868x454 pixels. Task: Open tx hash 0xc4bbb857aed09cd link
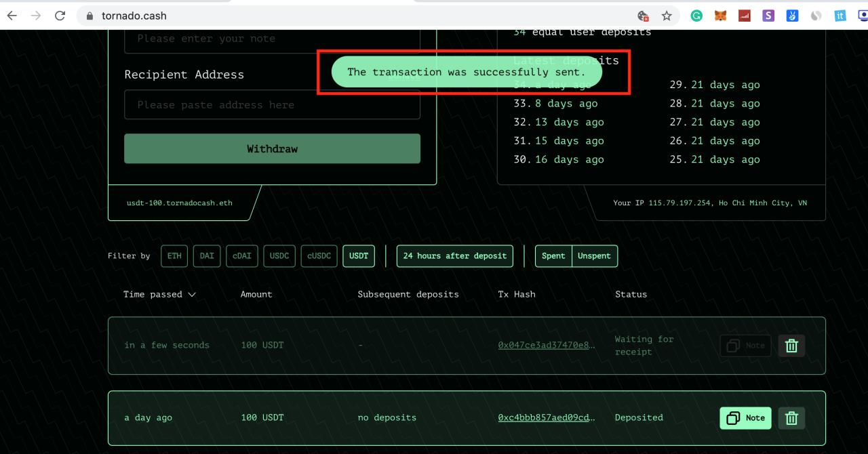(x=546, y=417)
